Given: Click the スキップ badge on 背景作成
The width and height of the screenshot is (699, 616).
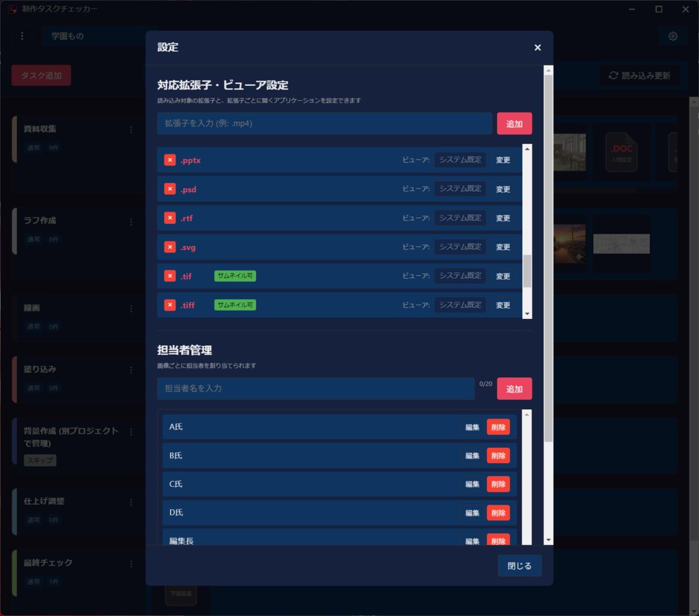Looking at the screenshot, I should (40, 460).
